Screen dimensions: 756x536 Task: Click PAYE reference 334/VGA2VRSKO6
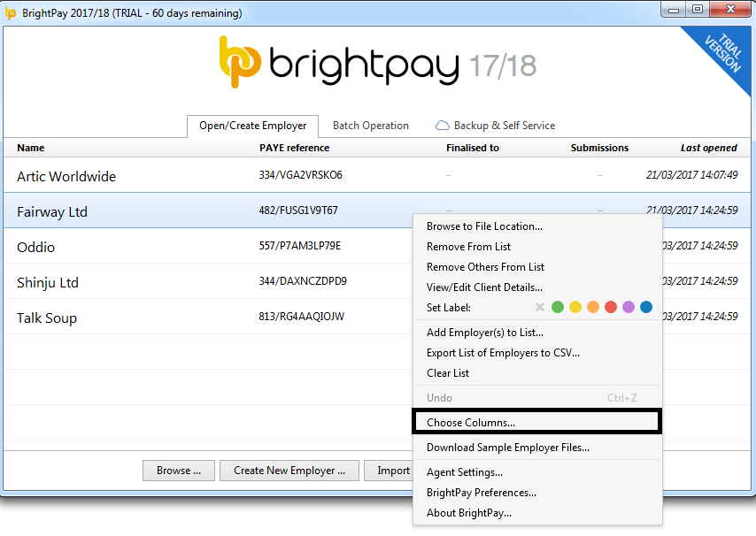[300, 175]
